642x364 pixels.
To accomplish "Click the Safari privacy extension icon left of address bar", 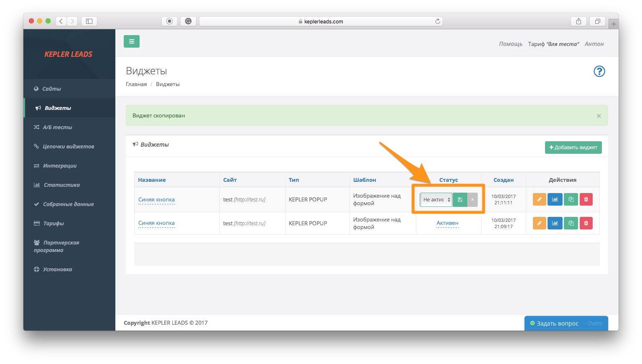I will coord(169,21).
